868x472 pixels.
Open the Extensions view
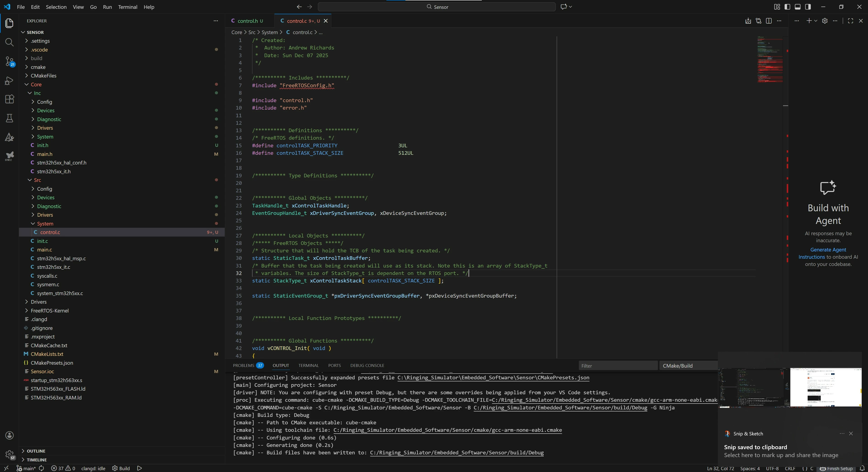9,99
